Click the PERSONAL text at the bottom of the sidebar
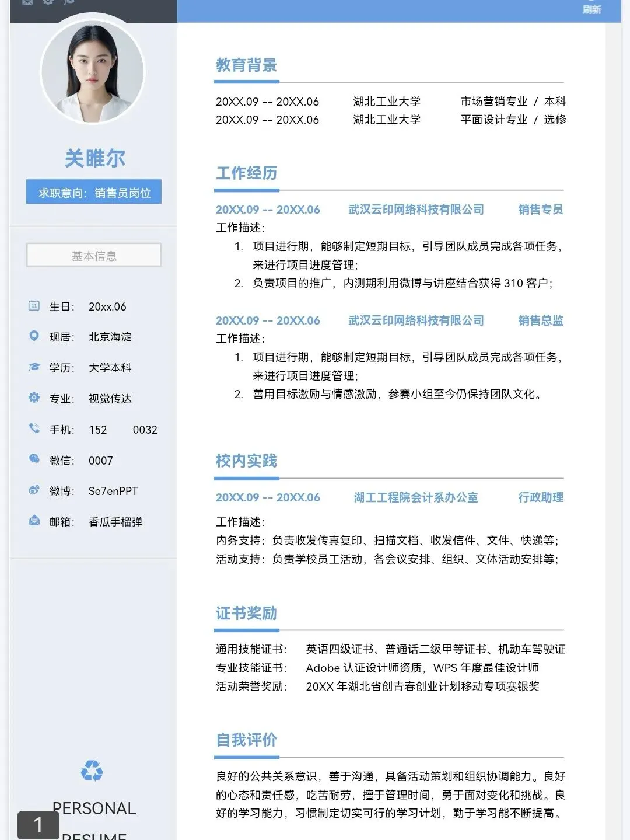 click(94, 808)
